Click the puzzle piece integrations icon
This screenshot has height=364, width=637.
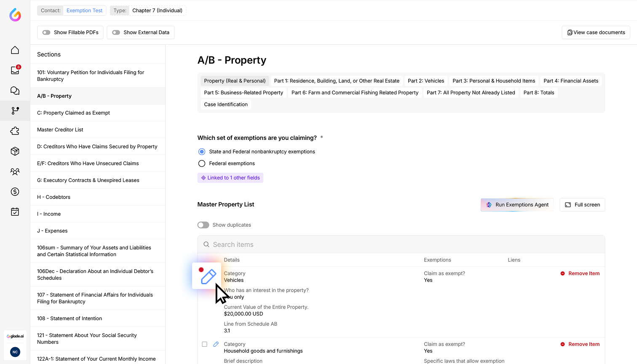(x=15, y=131)
